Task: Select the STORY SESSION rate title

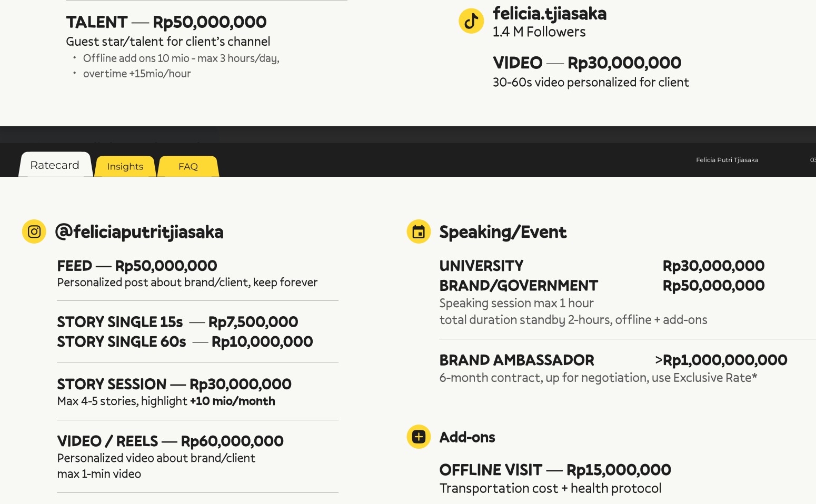Action: [x=174, y=384]
